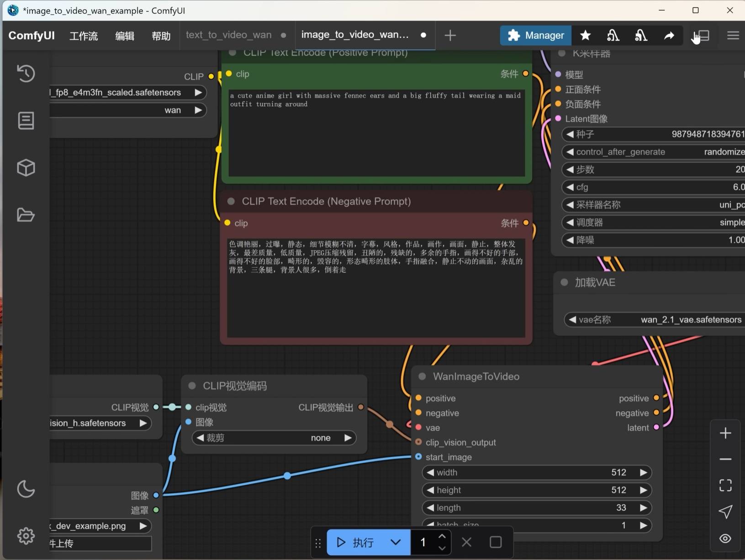Collapse the 加载VAE node dot
This screenshot has height=560, width=745.
(564, 283)
